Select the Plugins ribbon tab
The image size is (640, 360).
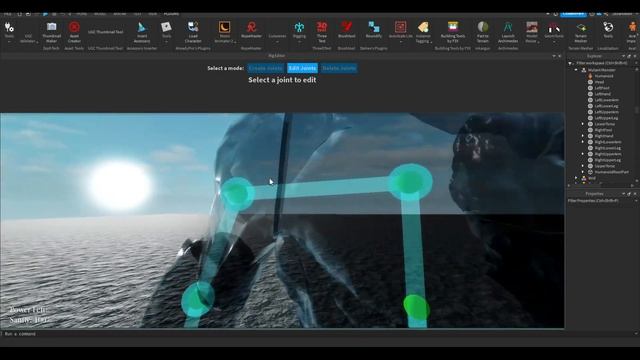[171, 14]
